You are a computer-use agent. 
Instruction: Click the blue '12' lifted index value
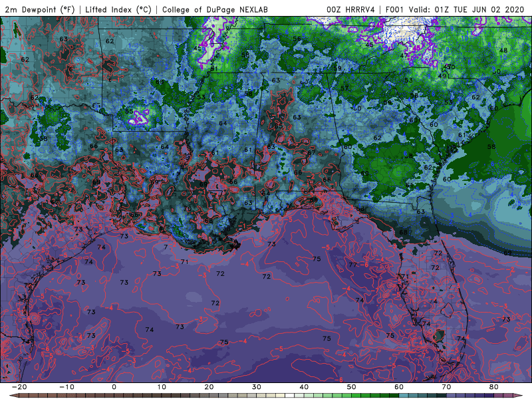(389, 35)
